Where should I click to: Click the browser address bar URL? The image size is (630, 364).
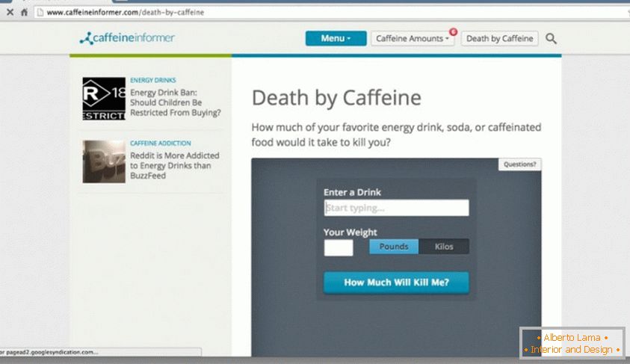[126, 13]
